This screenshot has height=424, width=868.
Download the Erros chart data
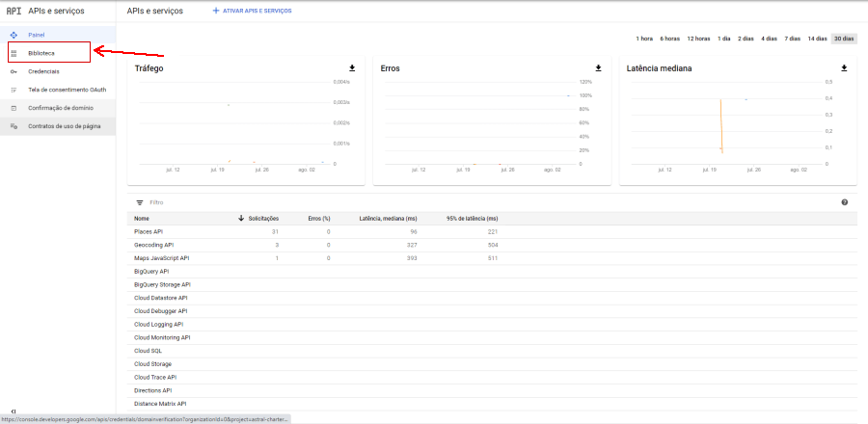tap(598, 68)
